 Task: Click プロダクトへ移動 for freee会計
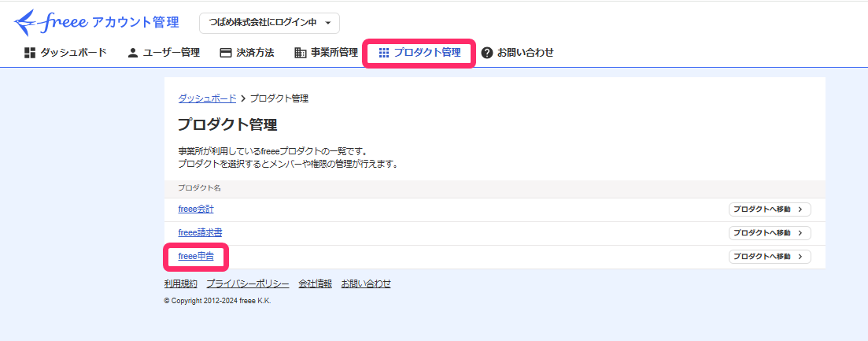tap(770, 209)
